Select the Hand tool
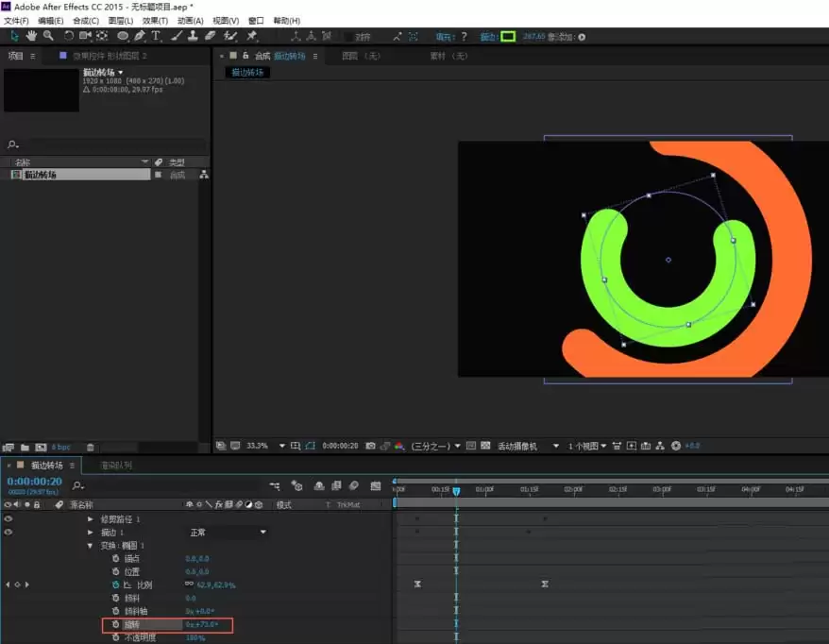 [32, 36]
